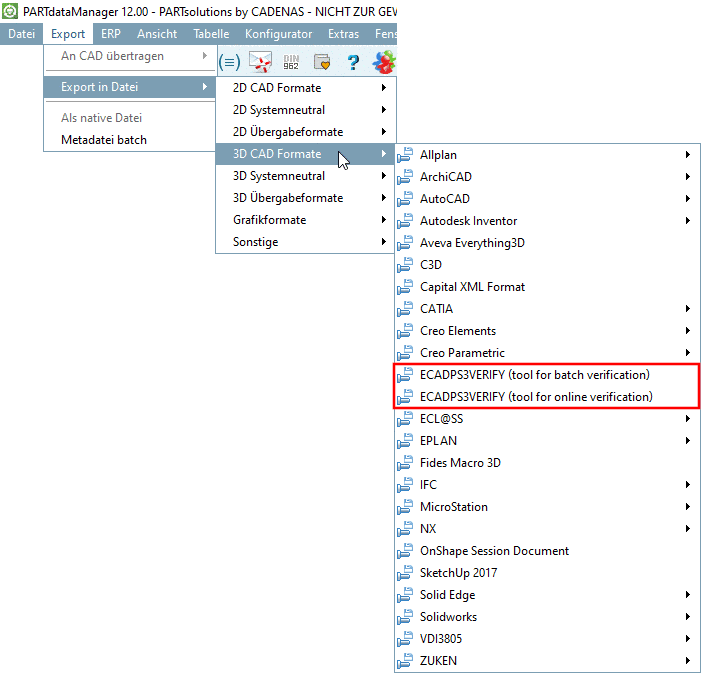Expand the Allplan submenu arrow

688,154
